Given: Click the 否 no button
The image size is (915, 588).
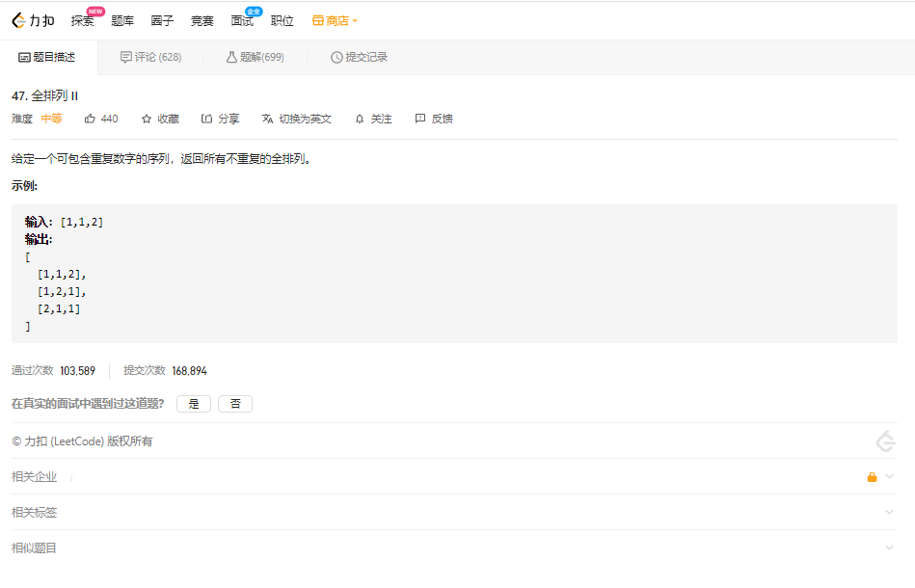Looking at the screenshot, I should point(235,404).
